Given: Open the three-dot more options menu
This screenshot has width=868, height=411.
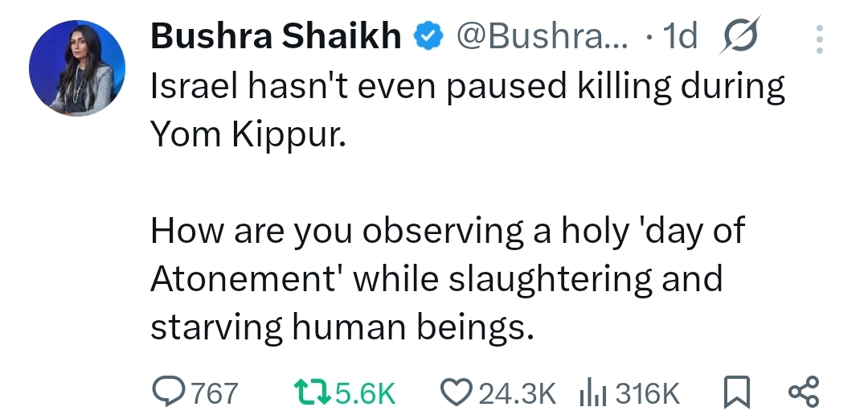Looking at the screenshot, I should pos(819,38).
